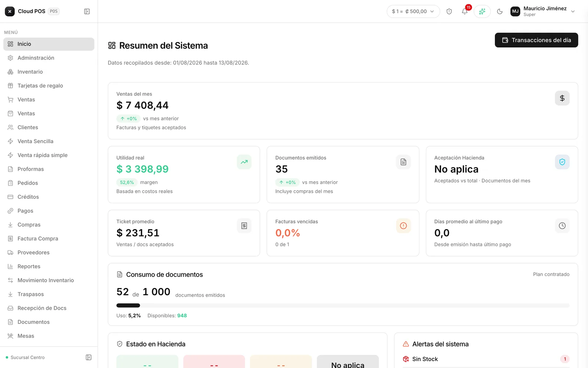Click the document icon on Documentos emitidos
588x368 pixels.
click(403, 162)
